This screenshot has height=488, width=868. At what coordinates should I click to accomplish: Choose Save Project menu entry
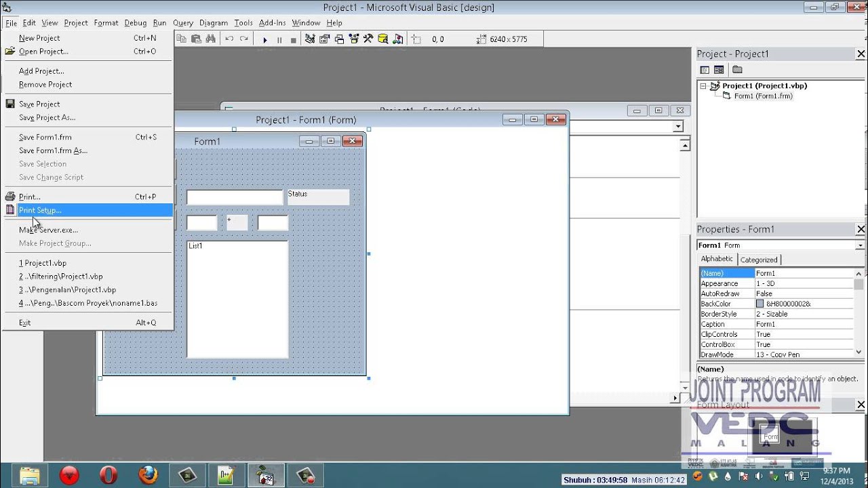click(x=87, y=104)
